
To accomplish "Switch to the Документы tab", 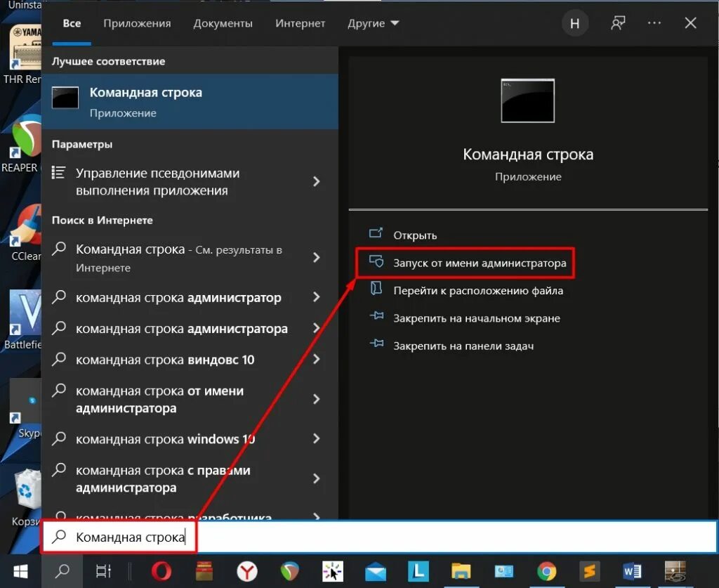I will tap(223, 23).
